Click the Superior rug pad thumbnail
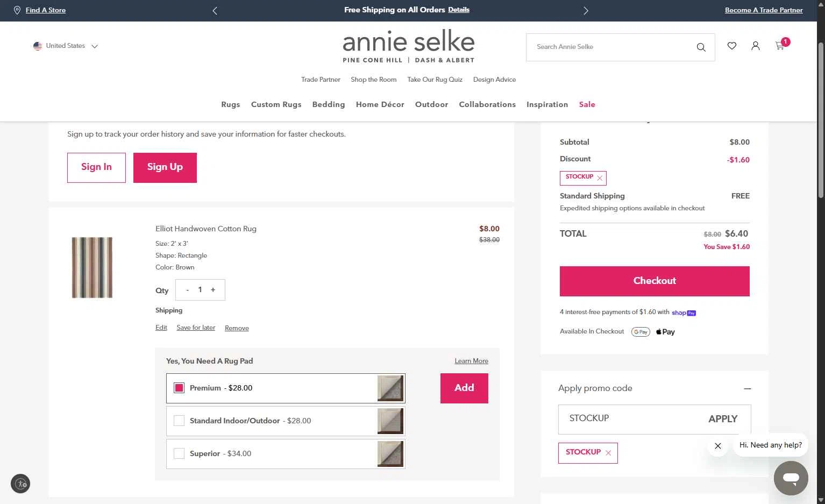The image size is (825, 504). [x=390, y=454]
